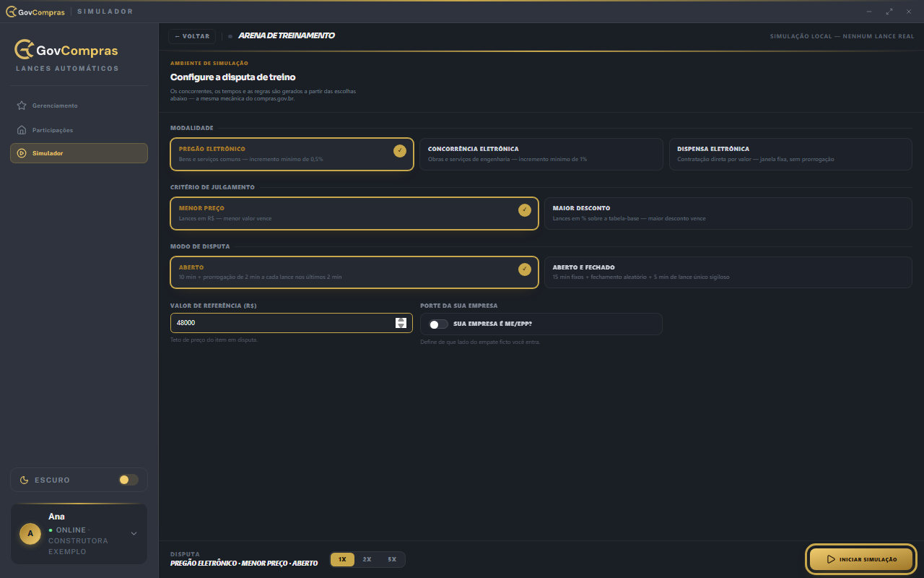Click Define de que lado do empate hint

(480, 342)
